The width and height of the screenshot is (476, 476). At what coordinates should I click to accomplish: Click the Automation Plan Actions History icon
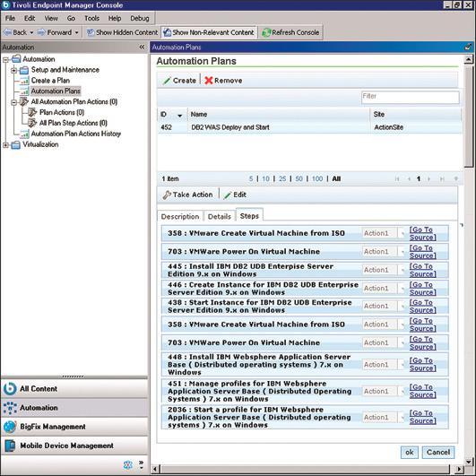pyautogui.click(x=24, y=134)
